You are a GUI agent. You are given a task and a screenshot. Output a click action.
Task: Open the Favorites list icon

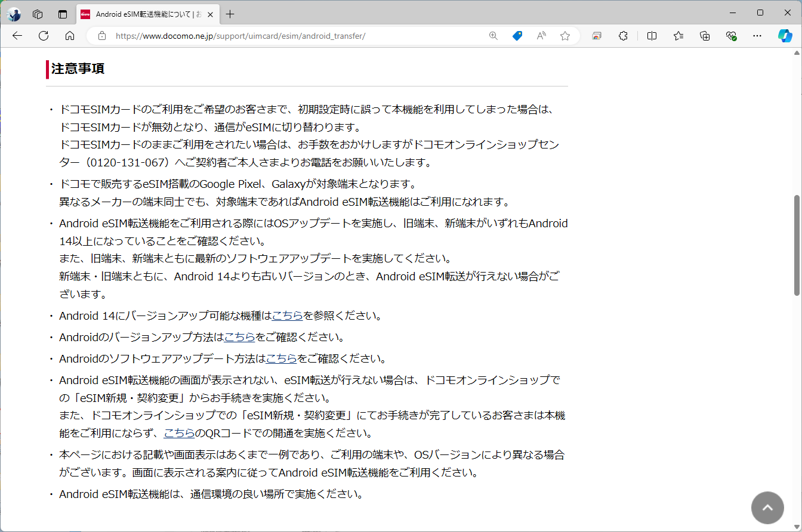(x=678, y=36)
